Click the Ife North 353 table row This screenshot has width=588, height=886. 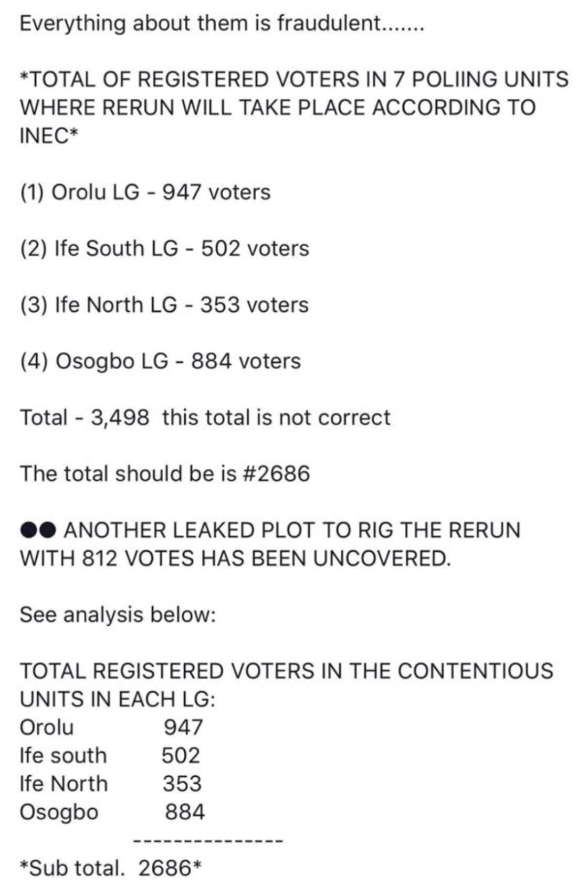click(111, 784)
